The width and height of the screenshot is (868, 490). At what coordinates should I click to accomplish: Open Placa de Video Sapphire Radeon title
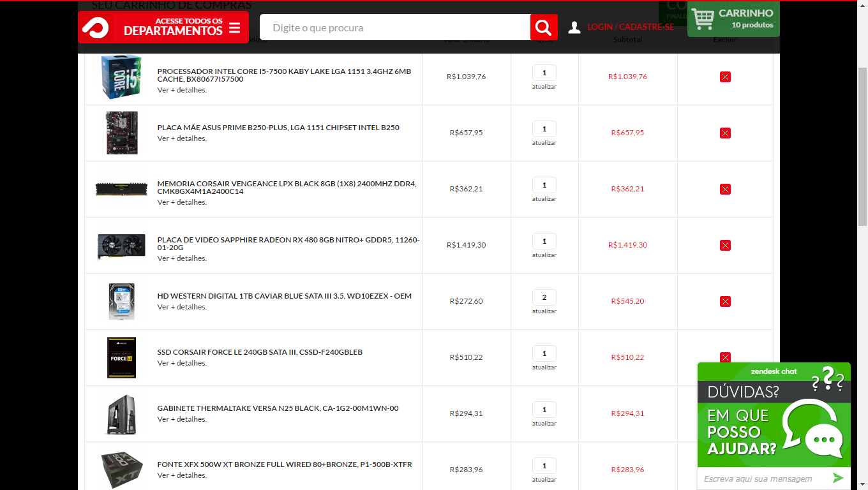288,244
